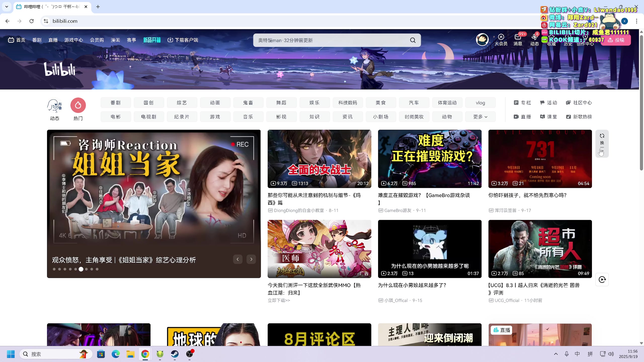Click the pink 投稿 upload button

[x=616, y=40]
